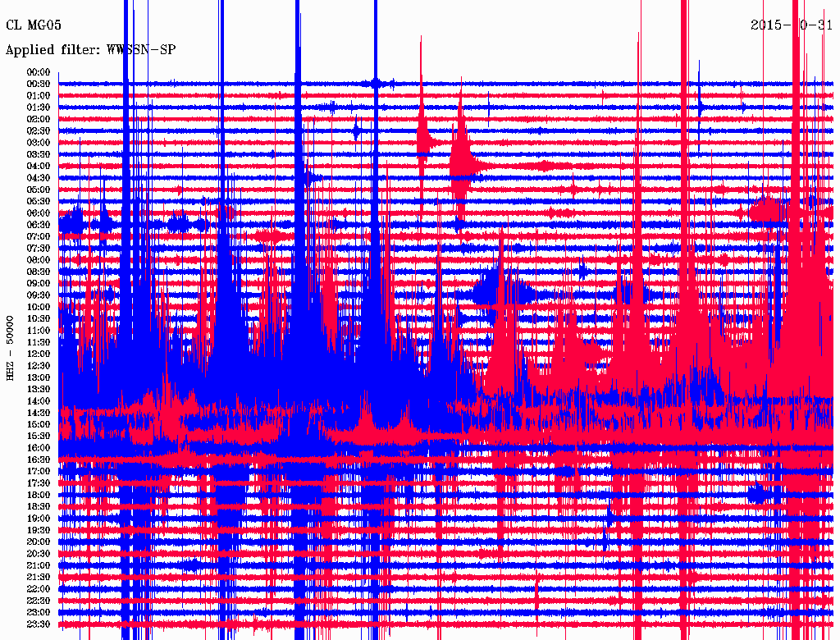Select the 13:00 time label
The width and height of the screenshot is (840, 640).
pos(39,378)
